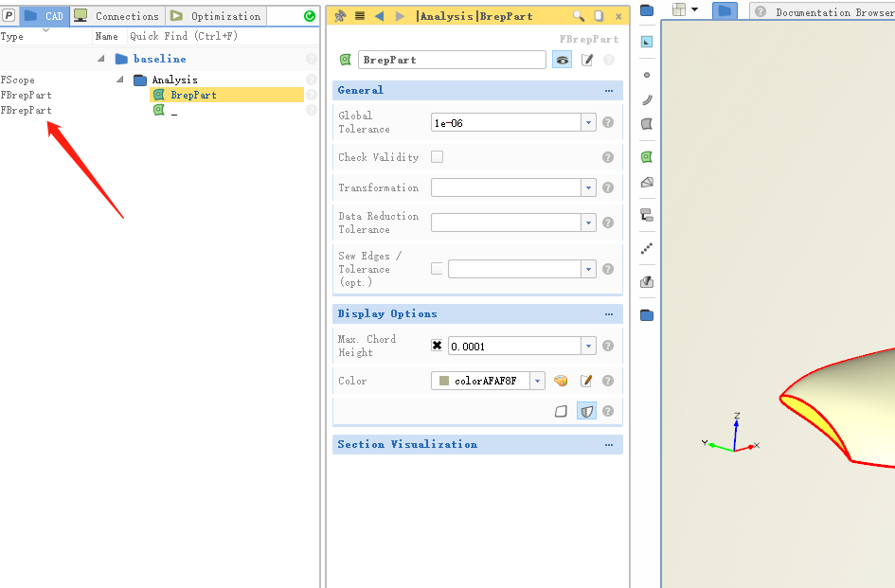Collapse the Analysis scope node

tap(120, 80)
